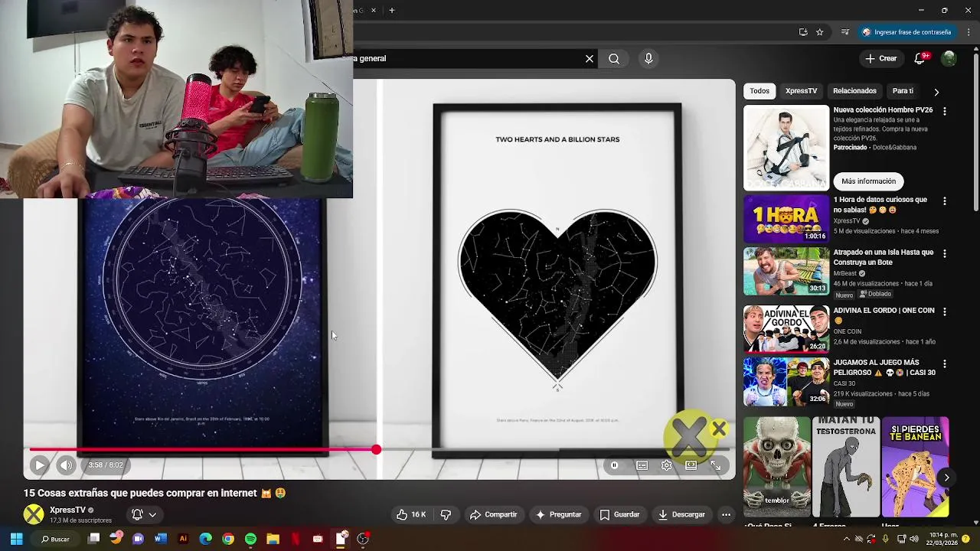Open options for 1 Hora de datos curiosos

[x=945, y=201]
